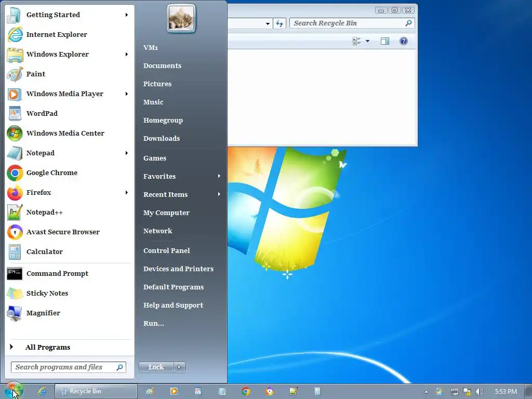Open Homegroup link
This screenshot has height=399, width=532.
pos(163,120)
